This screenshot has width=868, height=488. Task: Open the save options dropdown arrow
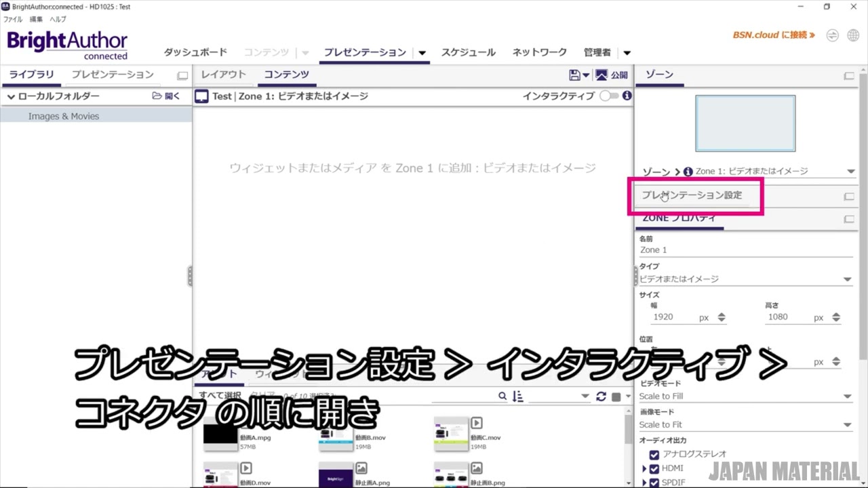coord(586,76)
